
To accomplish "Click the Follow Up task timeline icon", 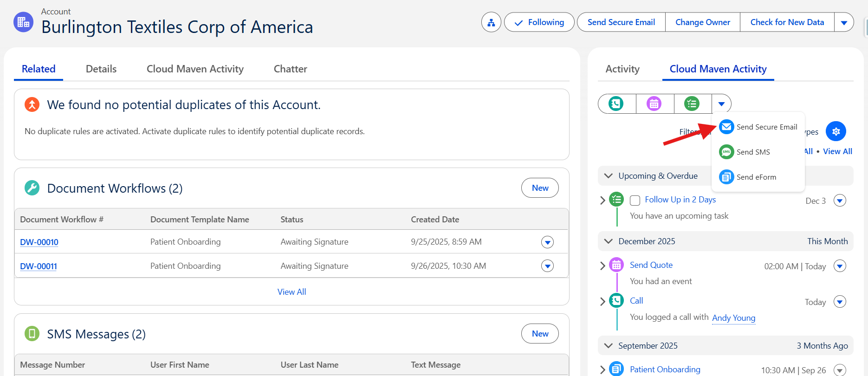I will pyautogui.click(x=616, y=200).
